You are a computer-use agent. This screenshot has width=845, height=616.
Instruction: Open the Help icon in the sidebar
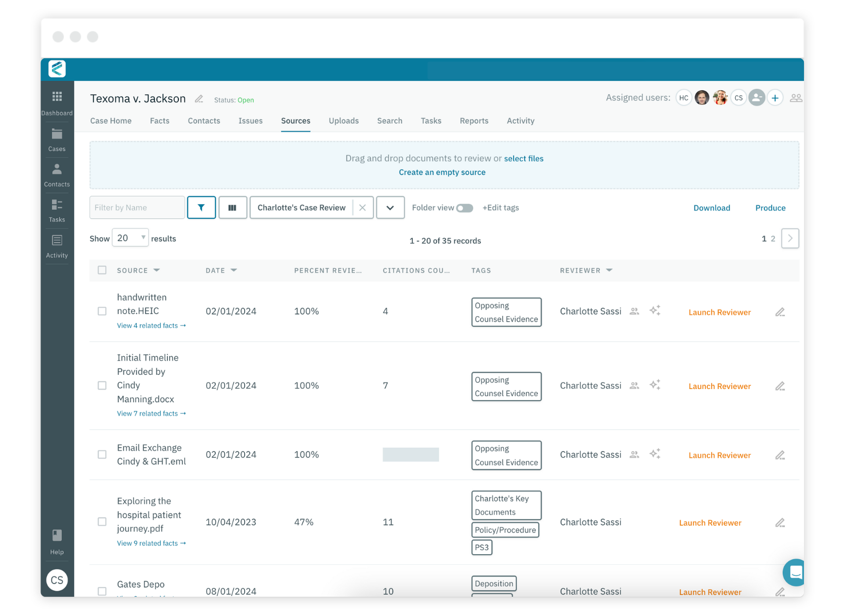(57, 534)
